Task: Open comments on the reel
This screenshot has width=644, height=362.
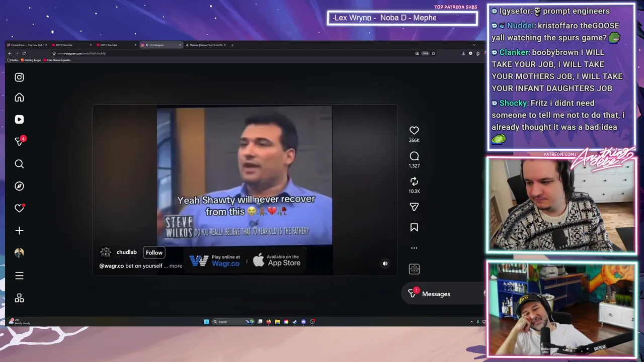Action: pos(414,156)
